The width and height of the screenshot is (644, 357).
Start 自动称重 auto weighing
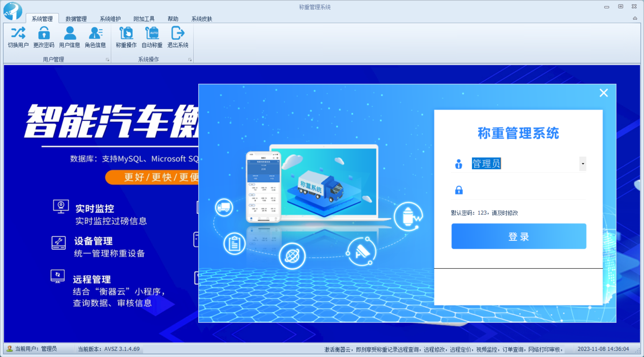(152, 37)
